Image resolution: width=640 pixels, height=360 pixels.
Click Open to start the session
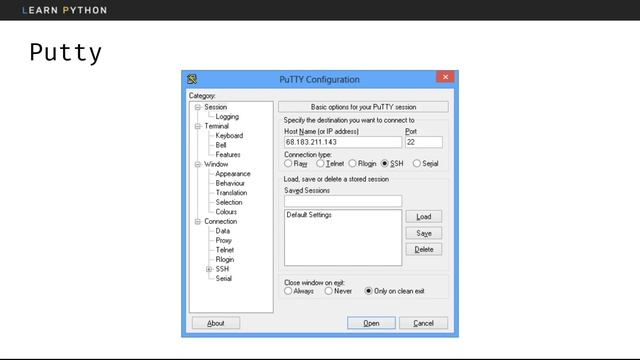[x=371, y=323]
